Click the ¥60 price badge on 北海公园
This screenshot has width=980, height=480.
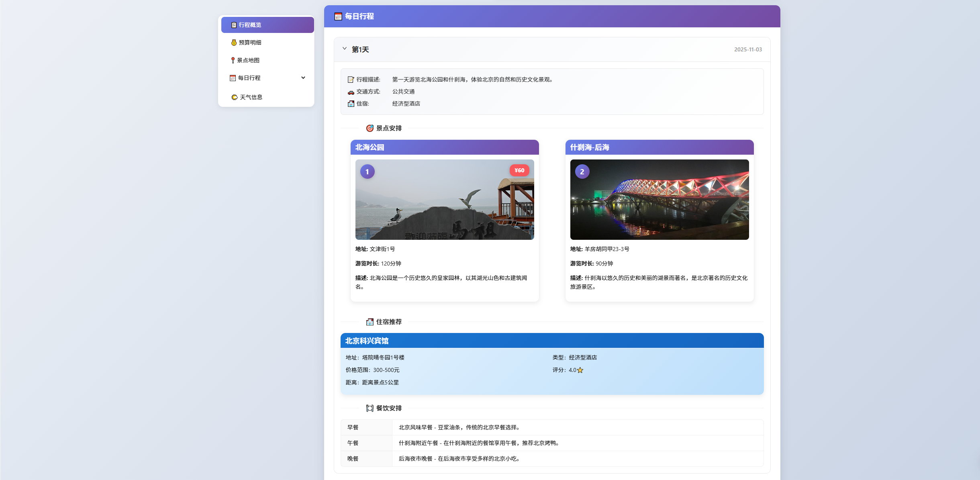tap(519, 170)
